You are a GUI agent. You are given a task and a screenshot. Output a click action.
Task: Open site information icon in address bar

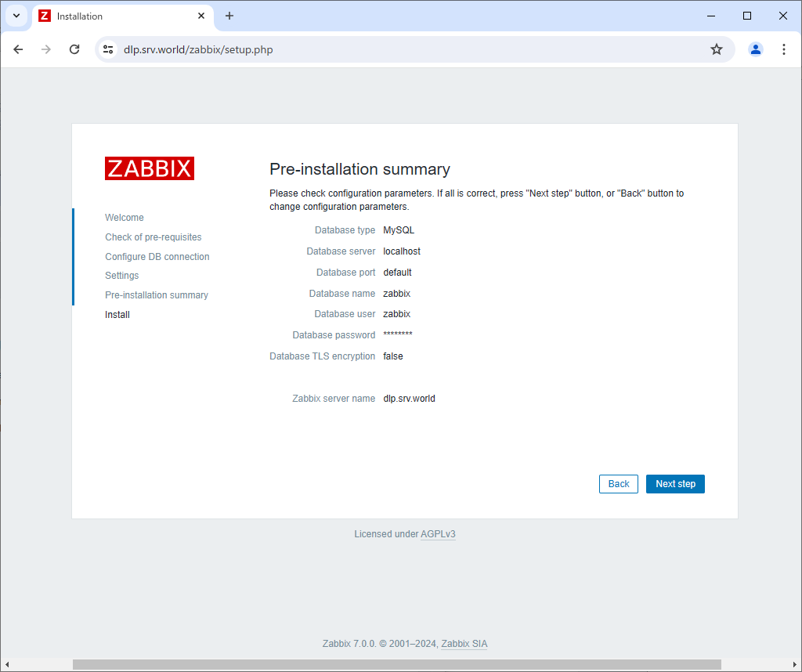click(108, 49)
